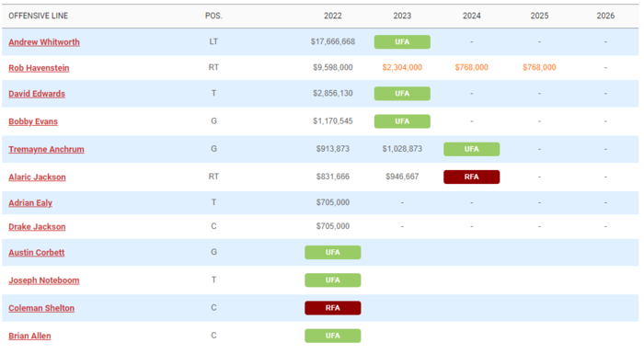
Task: Open Coleman Shelton player page
Action: coord(41,308)
